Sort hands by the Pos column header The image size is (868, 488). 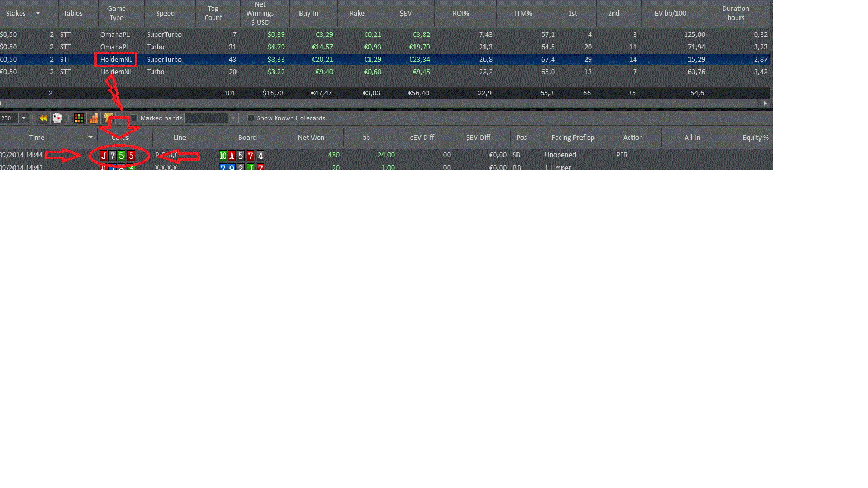(x=522, y=137)
